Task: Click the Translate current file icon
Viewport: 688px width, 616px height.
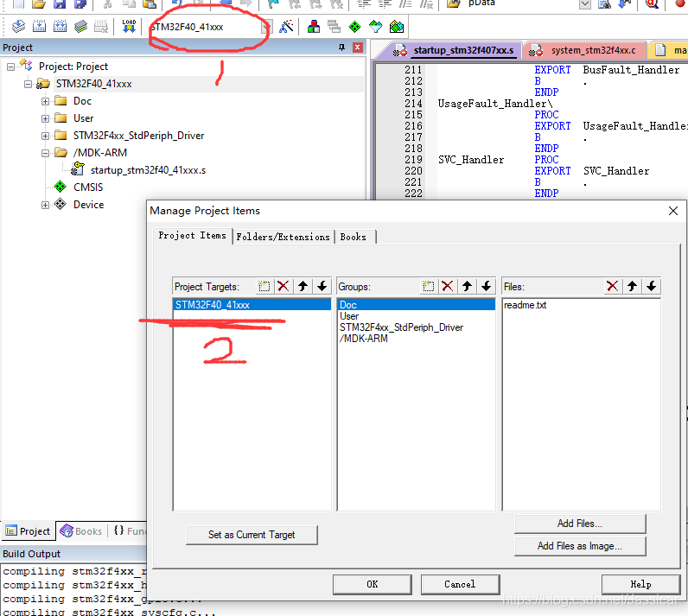Action: point(18,27)
